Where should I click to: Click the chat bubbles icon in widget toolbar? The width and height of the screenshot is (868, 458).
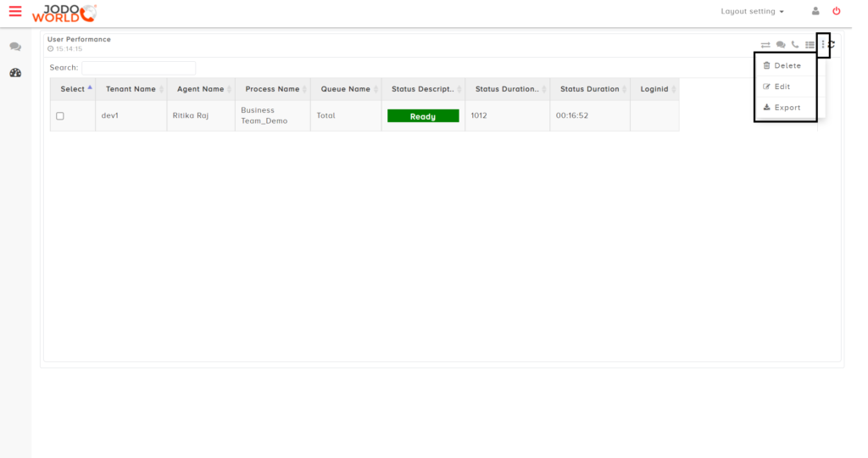point(781,45)
